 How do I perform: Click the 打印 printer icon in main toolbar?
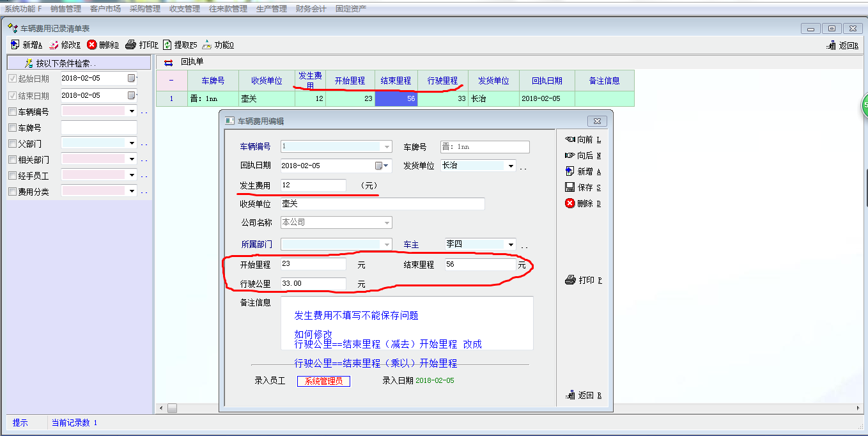click(130, 45)
